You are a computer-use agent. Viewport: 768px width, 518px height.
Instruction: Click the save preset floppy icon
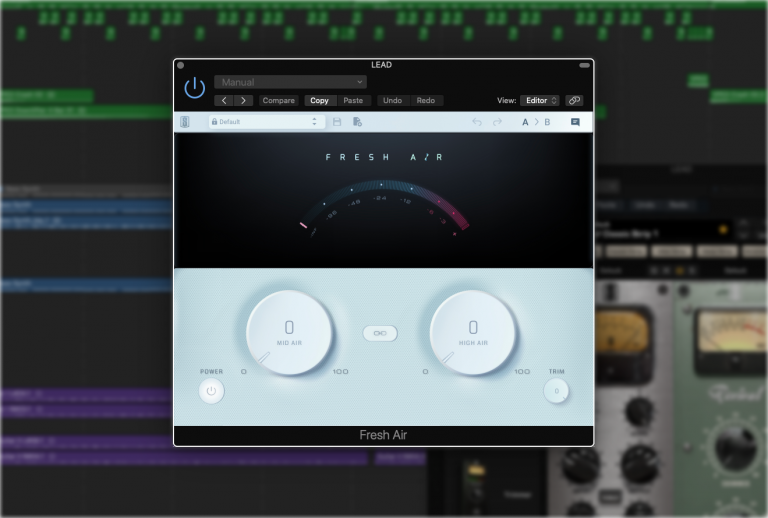pyautogui.click(x=337, y=122)
